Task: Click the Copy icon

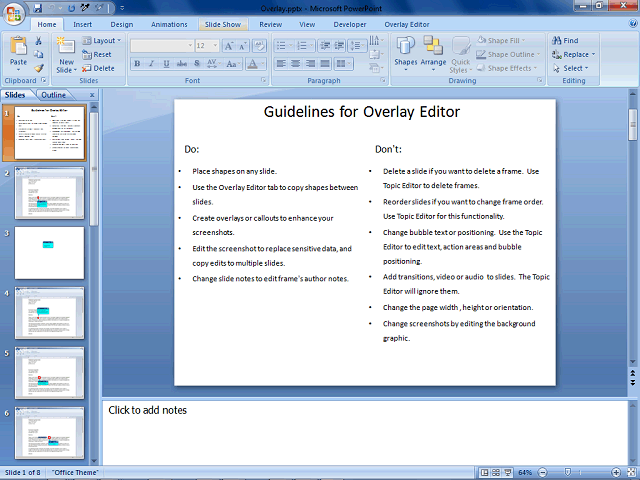Action: [38, 54]
